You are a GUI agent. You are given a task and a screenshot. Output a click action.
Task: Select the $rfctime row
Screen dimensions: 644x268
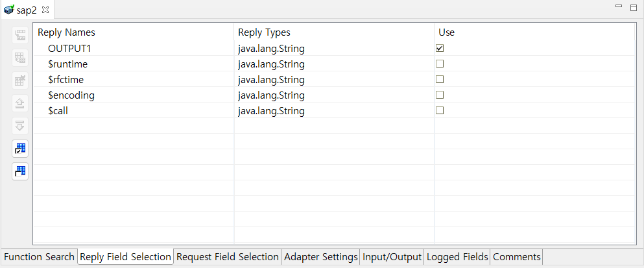pyautogui.click(x=66, y=80)
